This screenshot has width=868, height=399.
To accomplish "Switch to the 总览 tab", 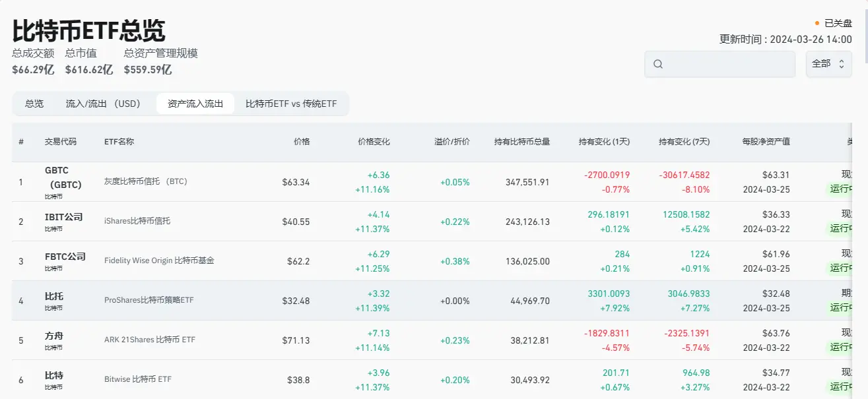I will point(34,104).
